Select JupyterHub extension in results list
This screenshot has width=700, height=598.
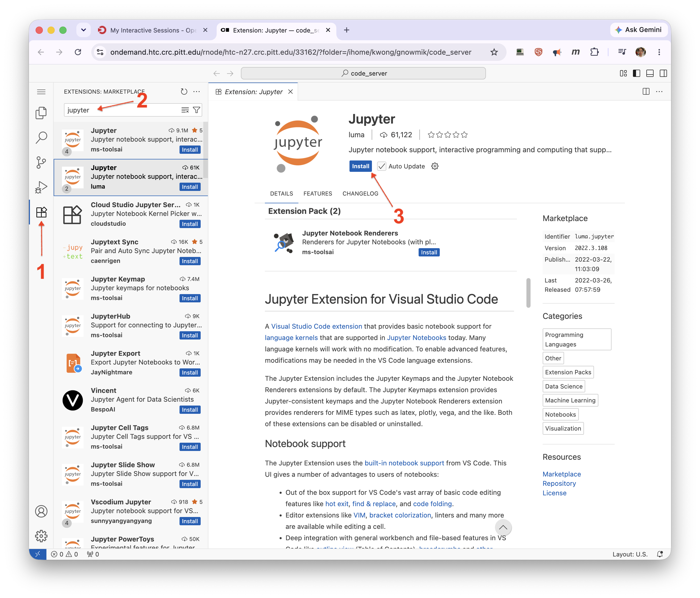[131, 326]
